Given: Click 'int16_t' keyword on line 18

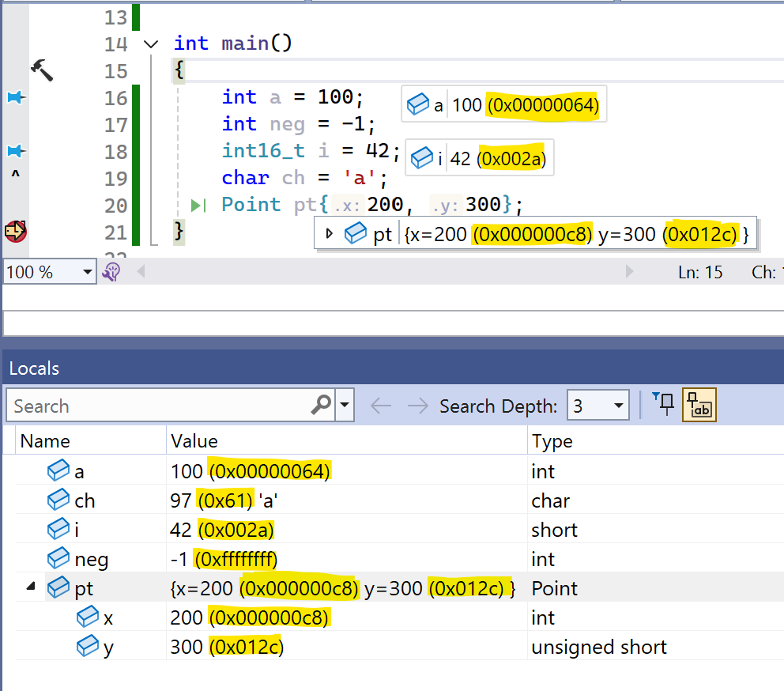Looking at the screenshot, I should [x=263, y=150].
